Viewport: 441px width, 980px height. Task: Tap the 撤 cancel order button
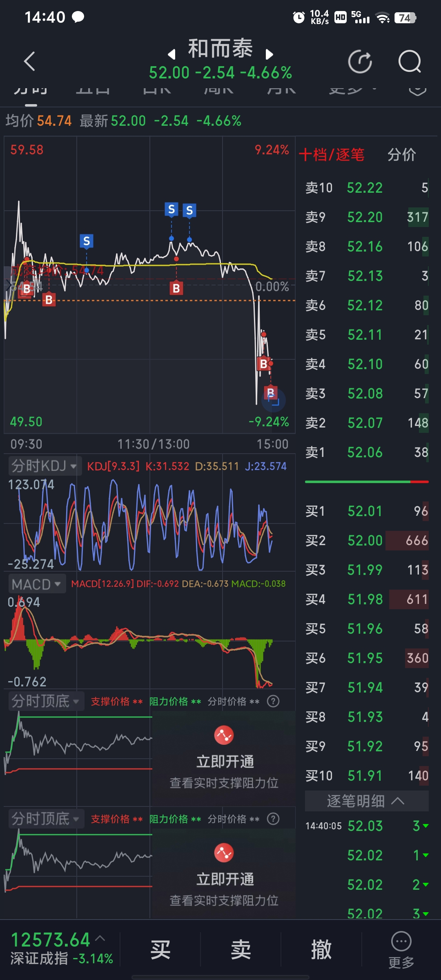tap(321, 950)
